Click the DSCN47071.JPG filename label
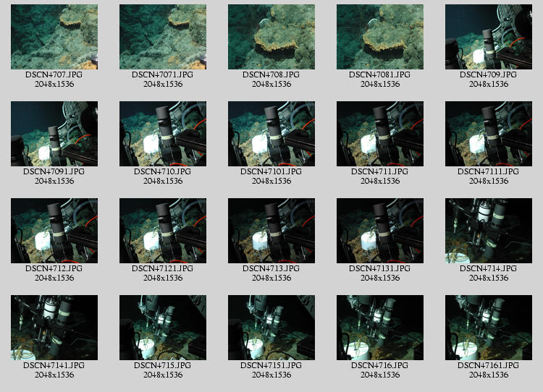Image resolution: width=543 pixels, height=392 pixels. point(163,74)
